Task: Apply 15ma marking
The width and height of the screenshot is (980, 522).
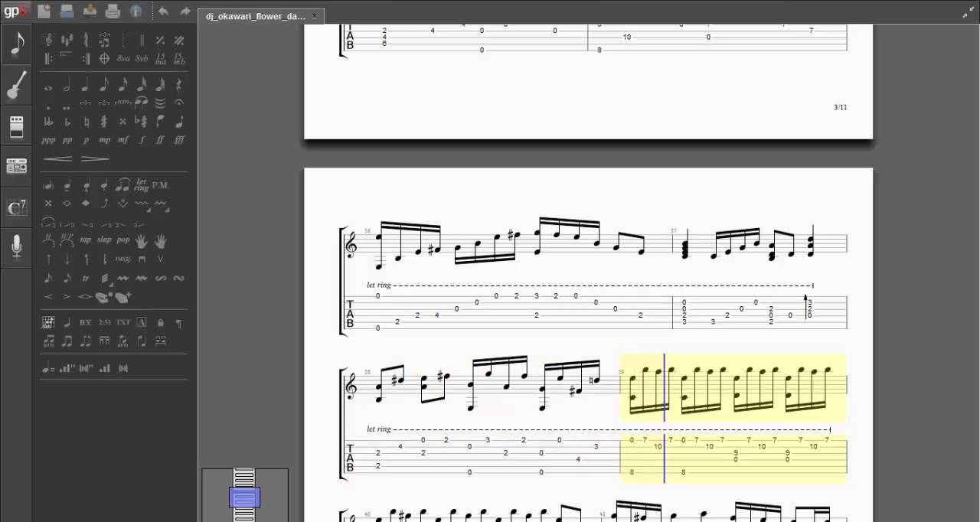Action: [160, 58]
